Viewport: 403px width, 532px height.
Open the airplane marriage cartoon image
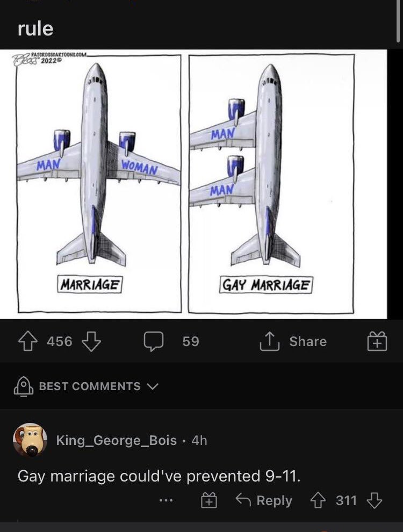201,184
